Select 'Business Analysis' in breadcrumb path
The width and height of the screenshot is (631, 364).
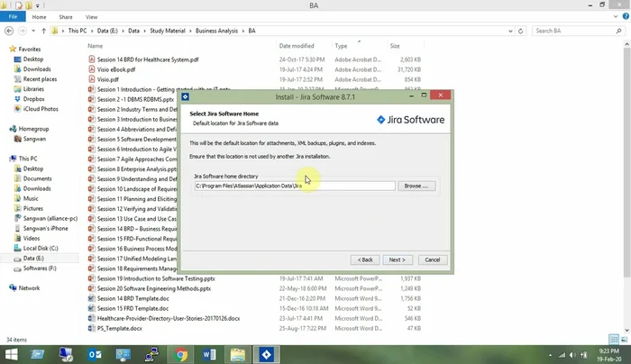point(216,31)
